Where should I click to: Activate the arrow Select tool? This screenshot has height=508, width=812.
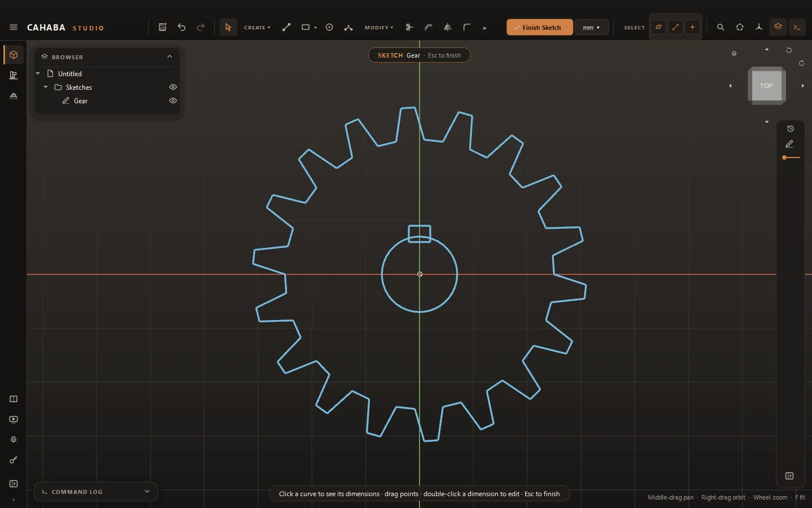pos(228,27)
